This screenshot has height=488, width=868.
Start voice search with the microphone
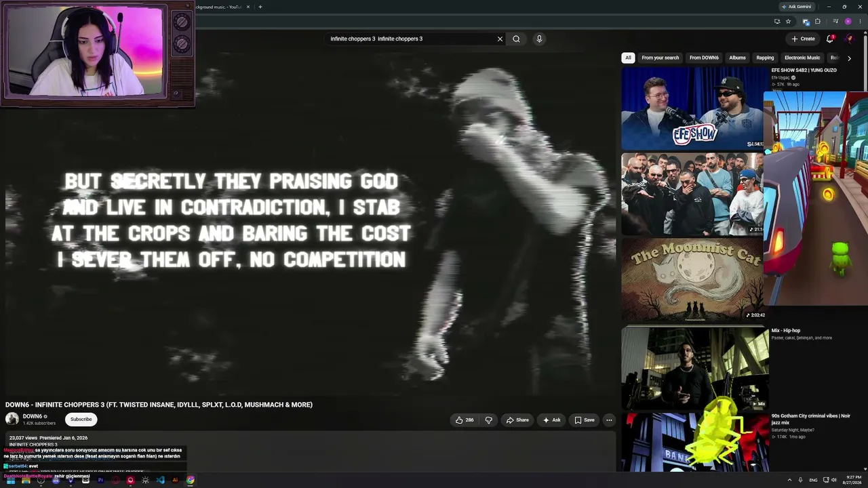click(539, 39)
